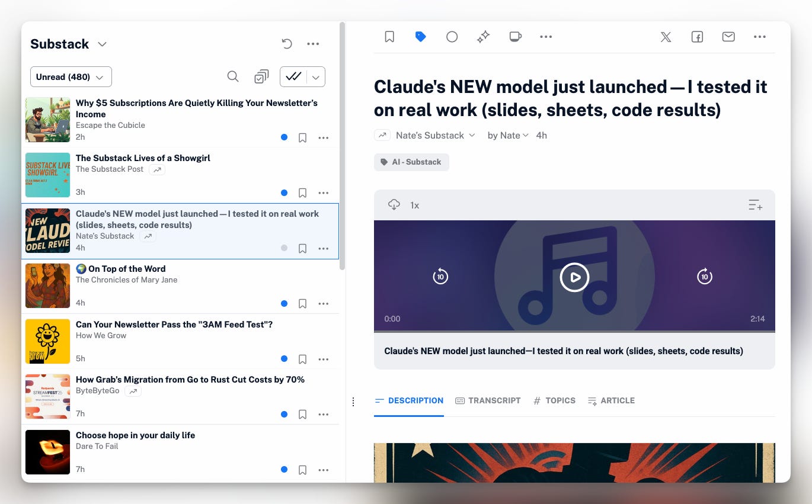
Task: Toggle unread dot for $5 Subscriptions article
Action: tap(284, 137)
